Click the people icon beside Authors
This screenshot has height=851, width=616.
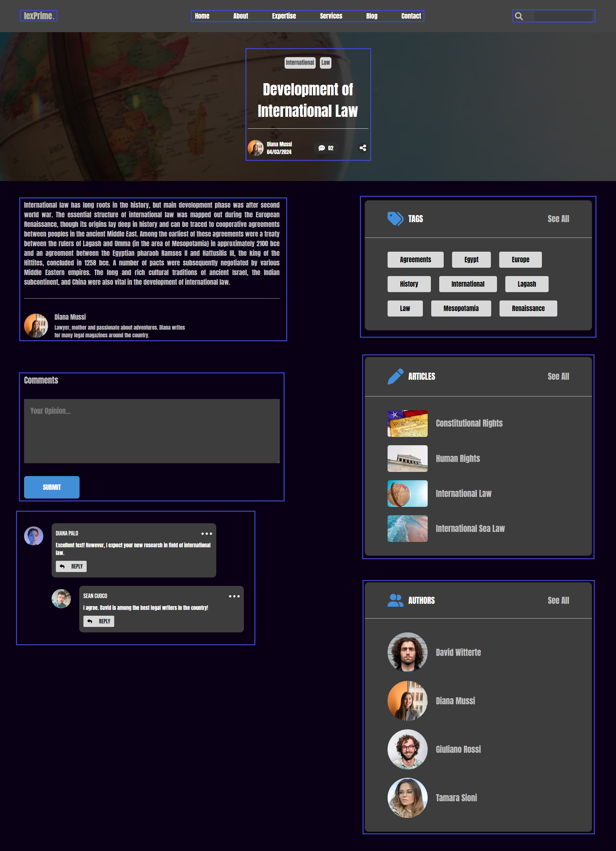(395, 600)
